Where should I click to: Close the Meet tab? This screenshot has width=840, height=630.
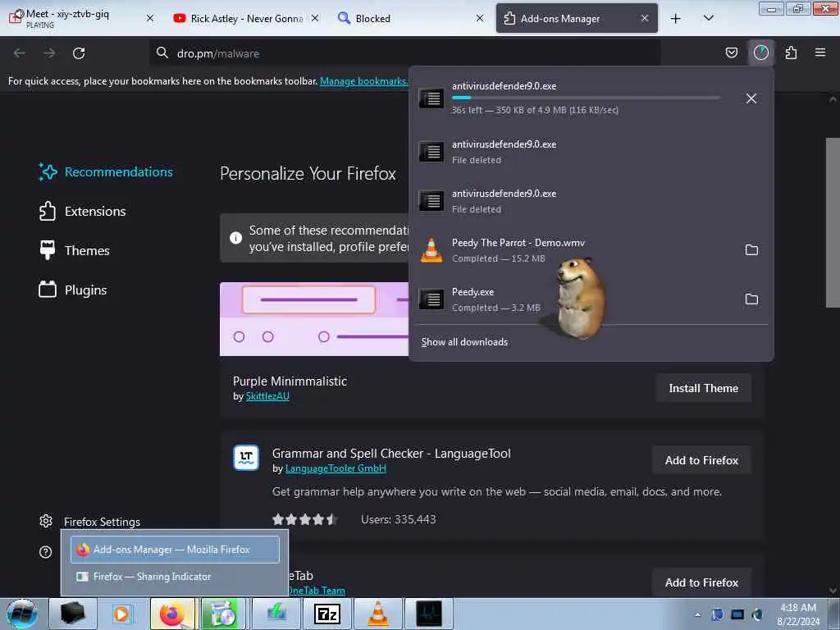[150, 18]
